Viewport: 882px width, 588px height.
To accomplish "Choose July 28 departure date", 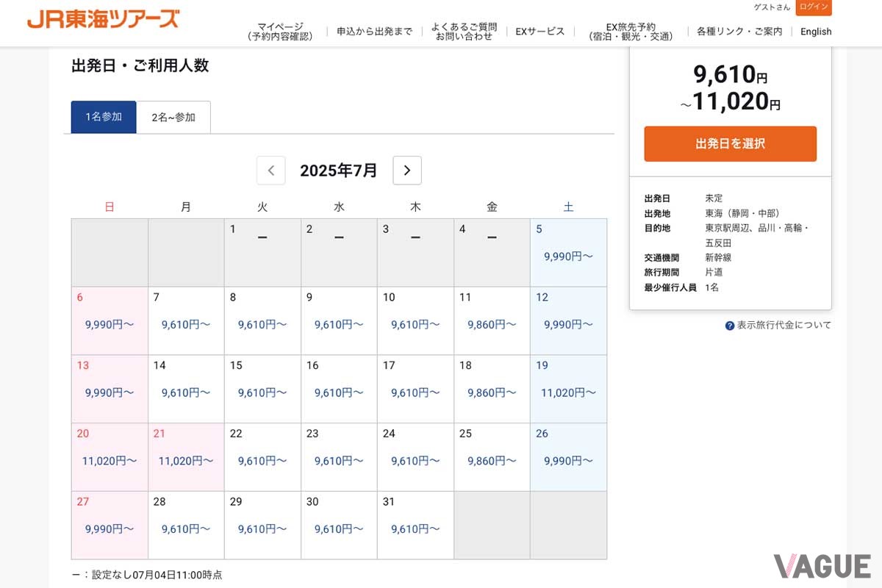I will tap(186, 526).
